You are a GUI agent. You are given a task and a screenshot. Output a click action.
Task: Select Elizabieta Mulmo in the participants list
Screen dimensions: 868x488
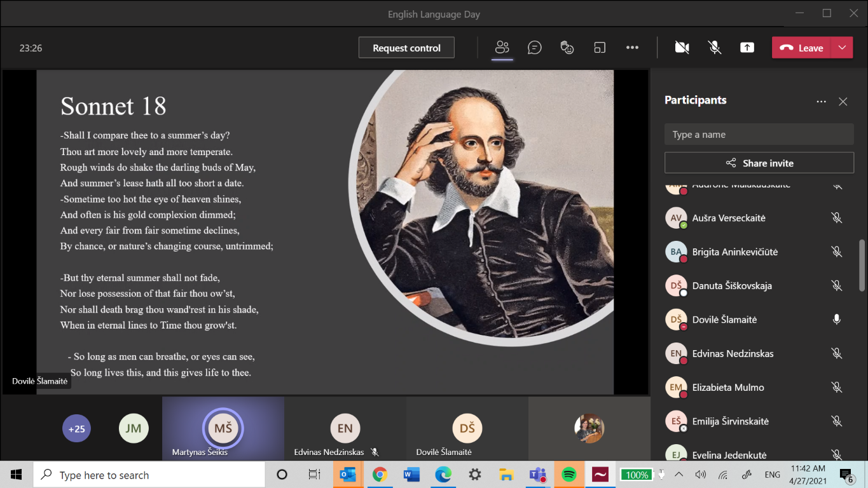[728, 388]
